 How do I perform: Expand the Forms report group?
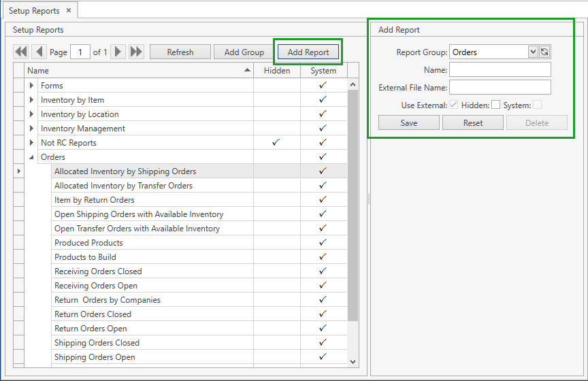coord(31,86)
